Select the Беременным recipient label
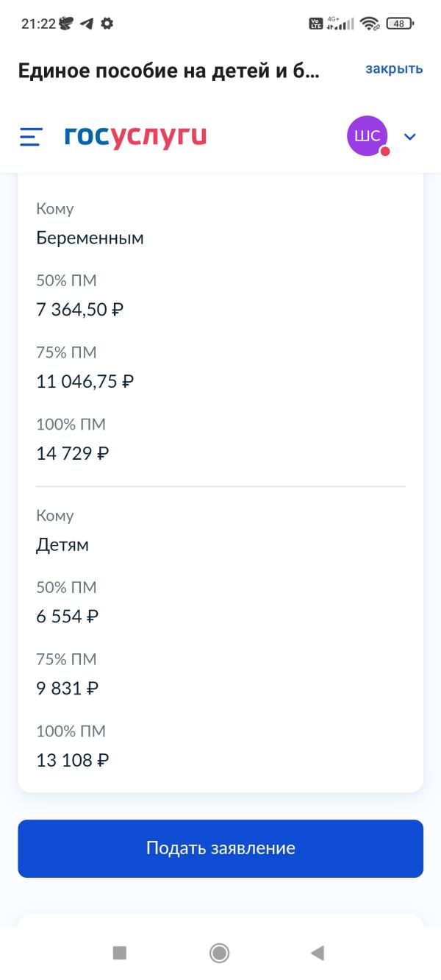 90,238
